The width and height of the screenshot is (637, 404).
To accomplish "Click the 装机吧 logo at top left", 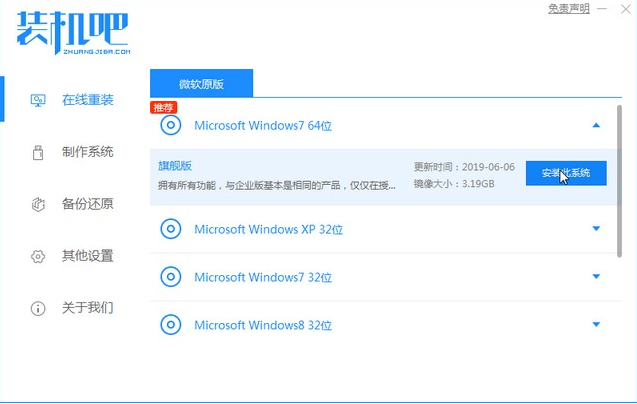I will (72, 32).
